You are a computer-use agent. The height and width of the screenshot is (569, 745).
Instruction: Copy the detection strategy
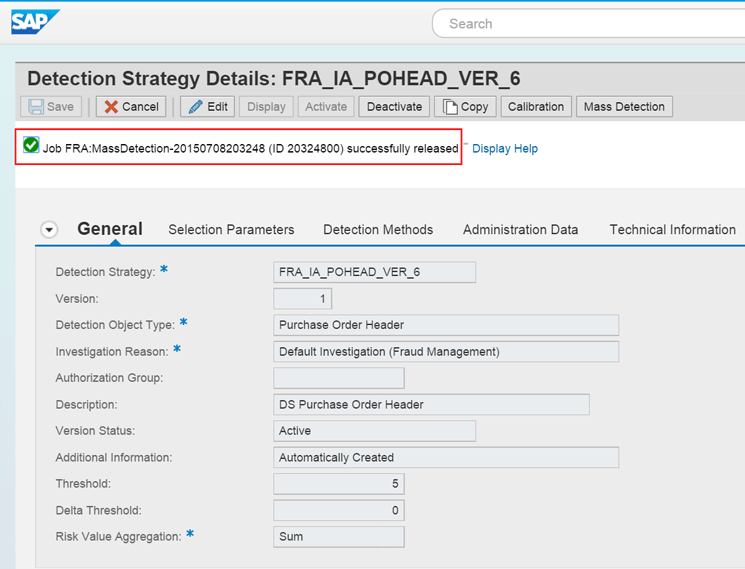coord(466,106)
